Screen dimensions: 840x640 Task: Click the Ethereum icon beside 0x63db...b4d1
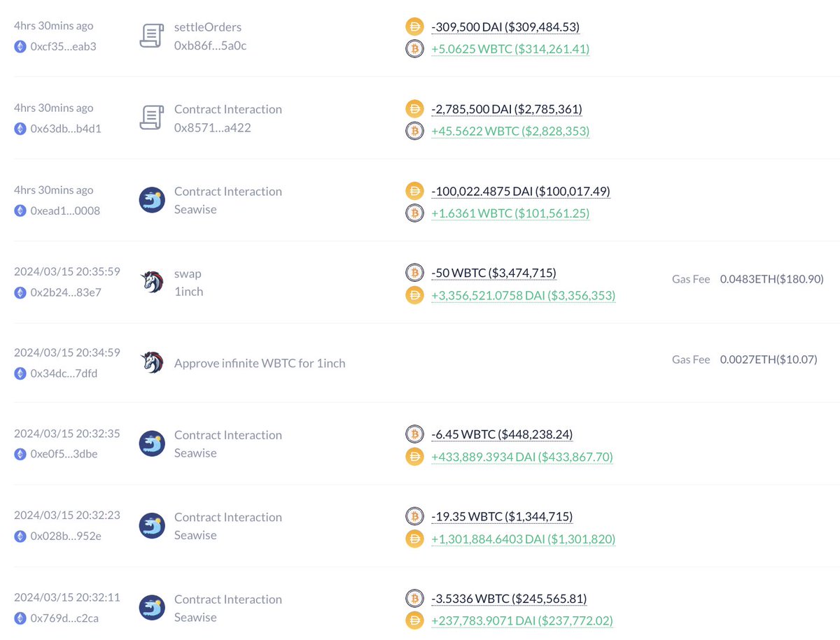20,129
